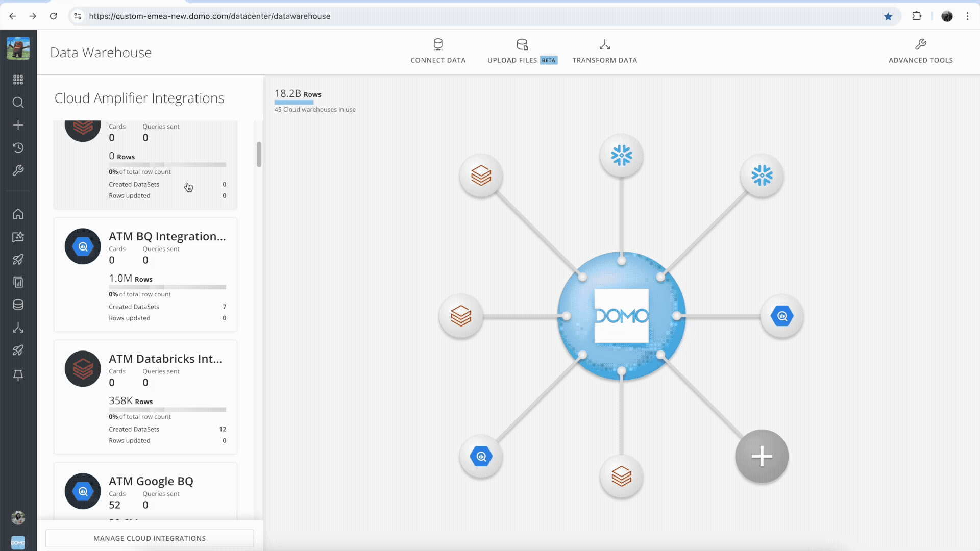Click the 18.2B Rows total bar
This screenshot has width=980, height=551.
click(x=294, y=103)
